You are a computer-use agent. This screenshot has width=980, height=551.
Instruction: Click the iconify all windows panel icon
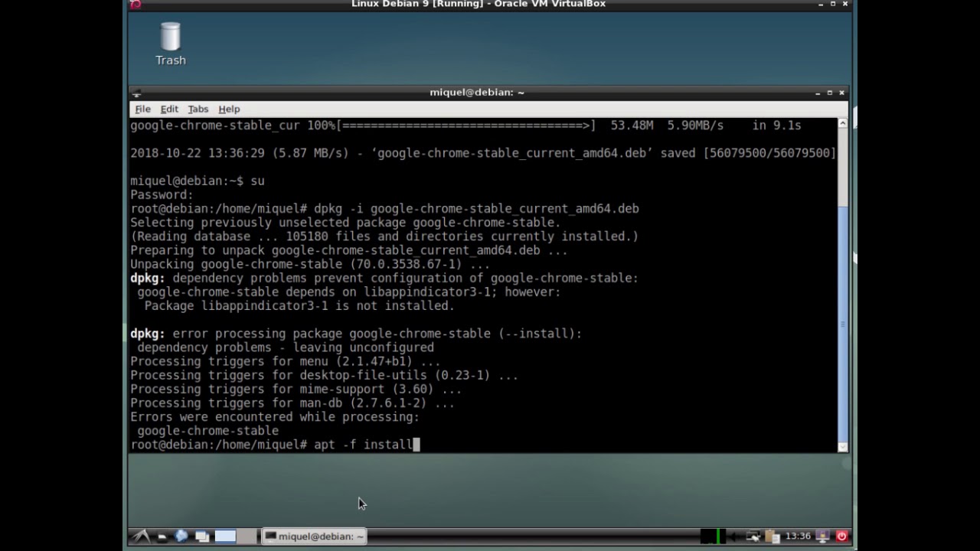click(x=202, y=536)
